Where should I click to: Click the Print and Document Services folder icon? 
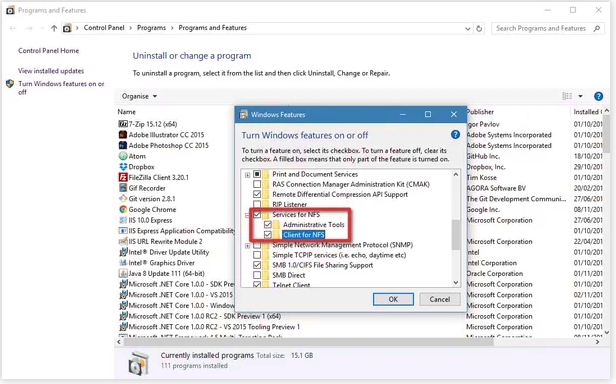point(266,174)
